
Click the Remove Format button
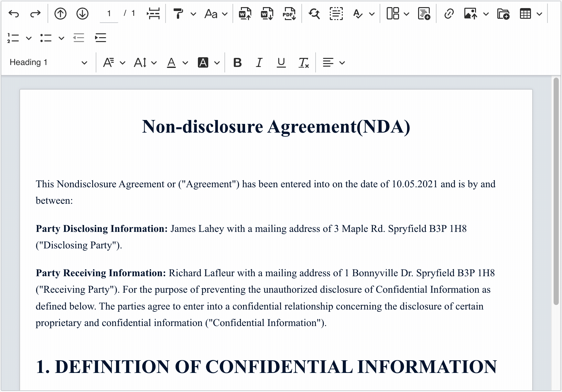coord(303,62)
